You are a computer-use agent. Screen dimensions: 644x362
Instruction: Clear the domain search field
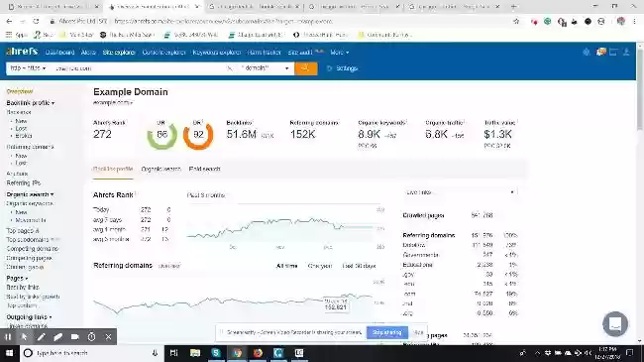point(230,68)
